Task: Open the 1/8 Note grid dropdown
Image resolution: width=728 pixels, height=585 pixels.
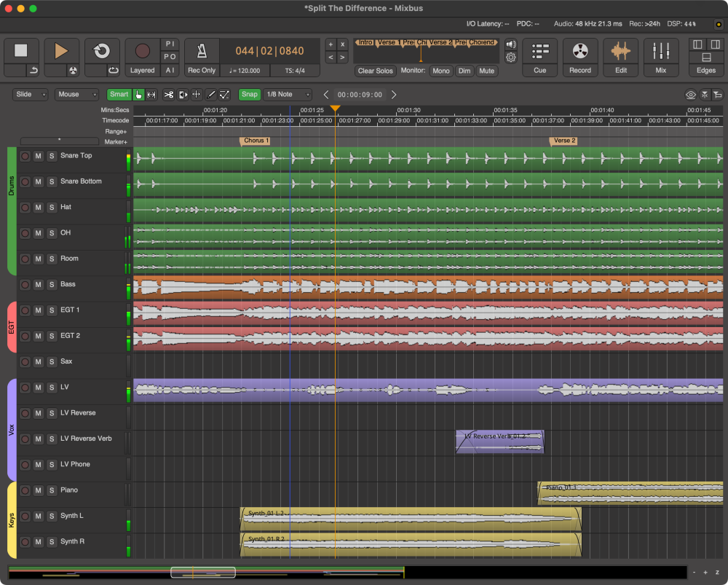Action: (x=288, y=94)
